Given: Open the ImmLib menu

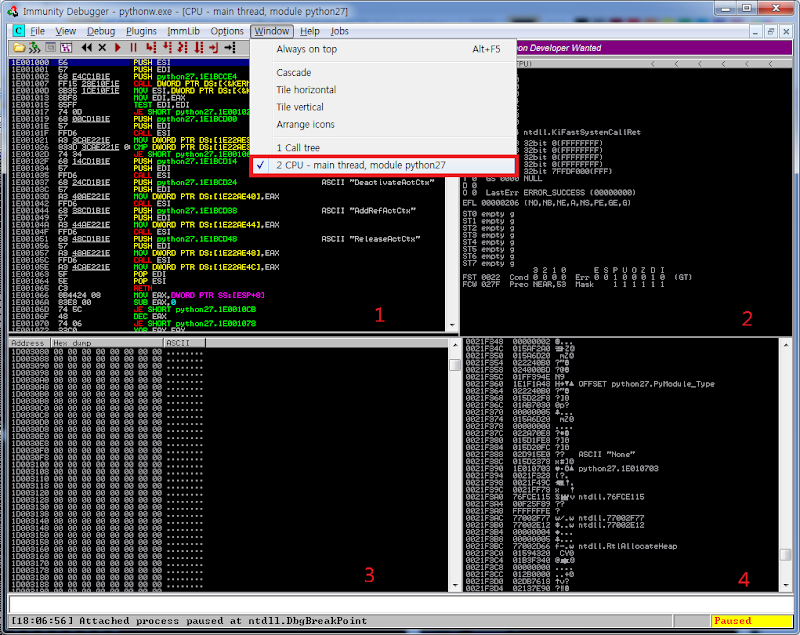Looking at the screenshot, I should [x=184, y=31].
